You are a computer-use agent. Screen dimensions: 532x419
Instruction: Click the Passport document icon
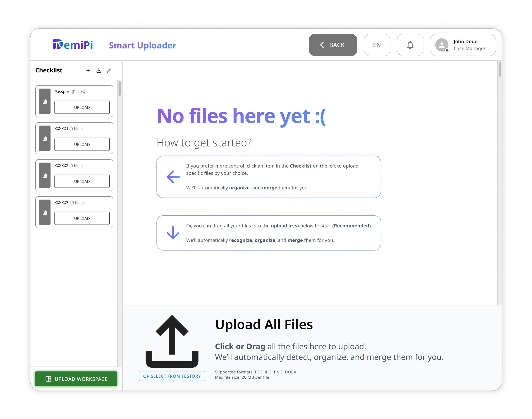tap(45, 101)
